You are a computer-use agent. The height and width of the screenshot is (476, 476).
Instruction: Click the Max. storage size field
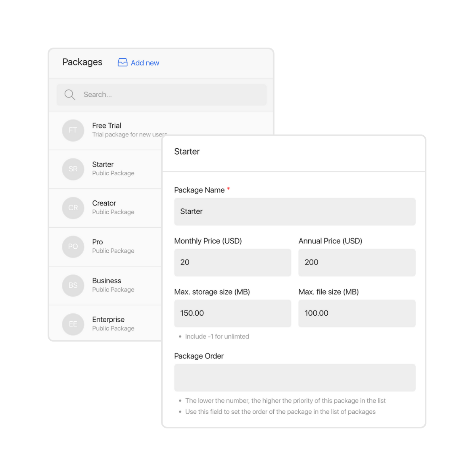[232, 313]
